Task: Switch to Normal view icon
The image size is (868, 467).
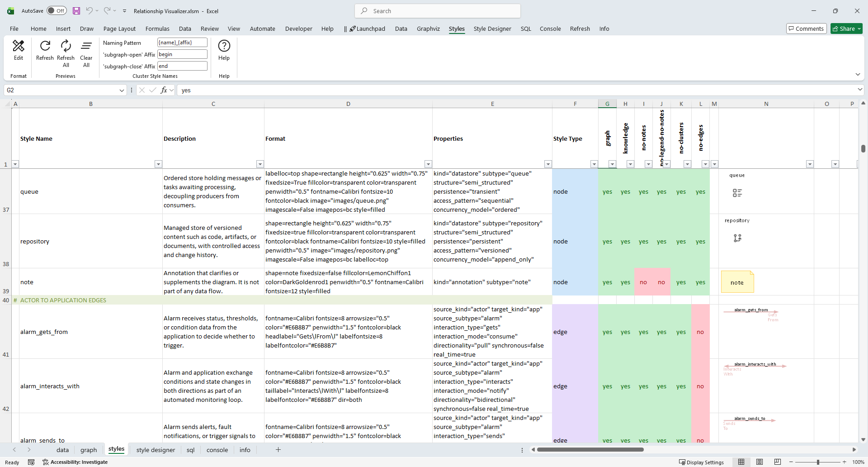Action: click(741, 462)
